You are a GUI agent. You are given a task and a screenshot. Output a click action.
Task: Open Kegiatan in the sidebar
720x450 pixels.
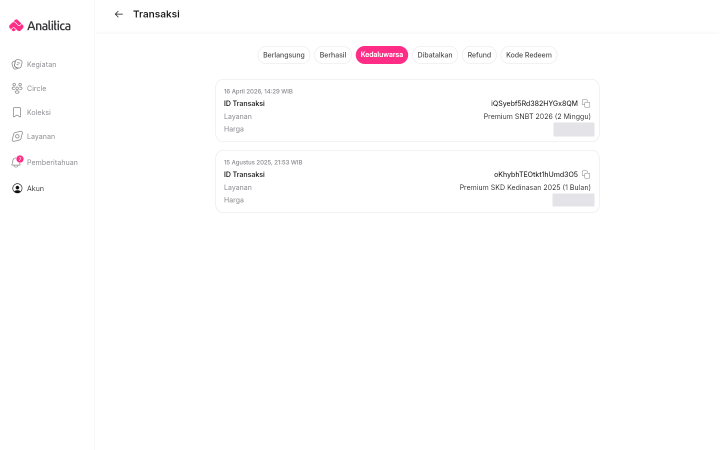tap(34, 64)
